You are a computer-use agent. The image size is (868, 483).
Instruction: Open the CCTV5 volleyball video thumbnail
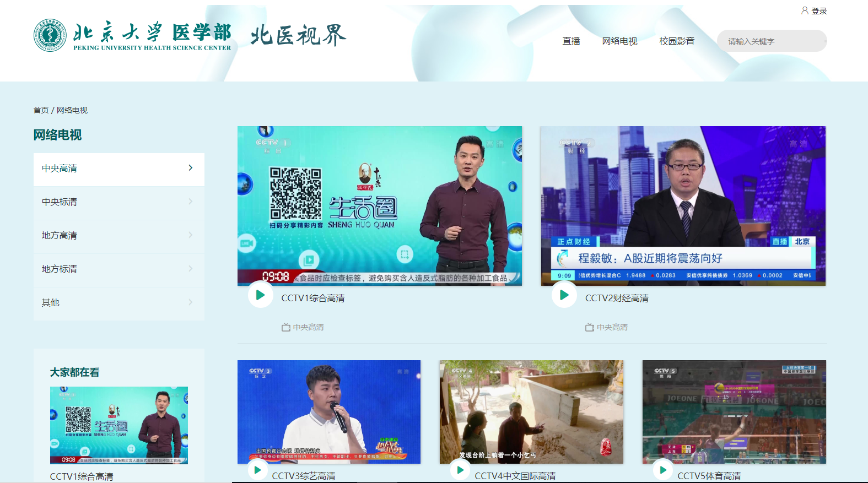[734, 412]
